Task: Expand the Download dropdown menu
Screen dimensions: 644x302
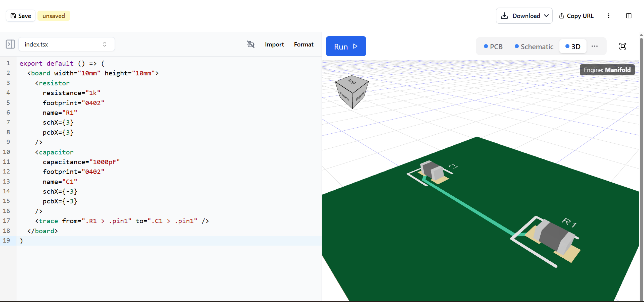Action: point(524,16)
